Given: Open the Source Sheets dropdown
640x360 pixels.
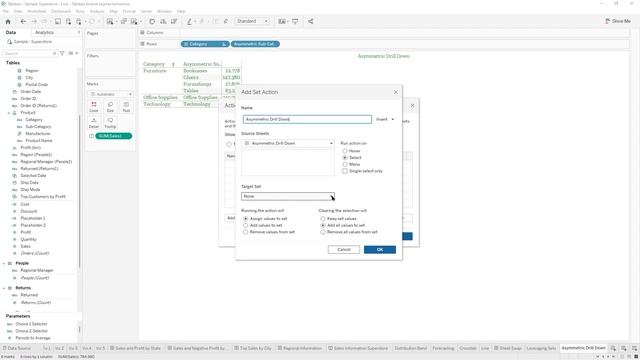Looking at the screenshot, I should [288, 143].
